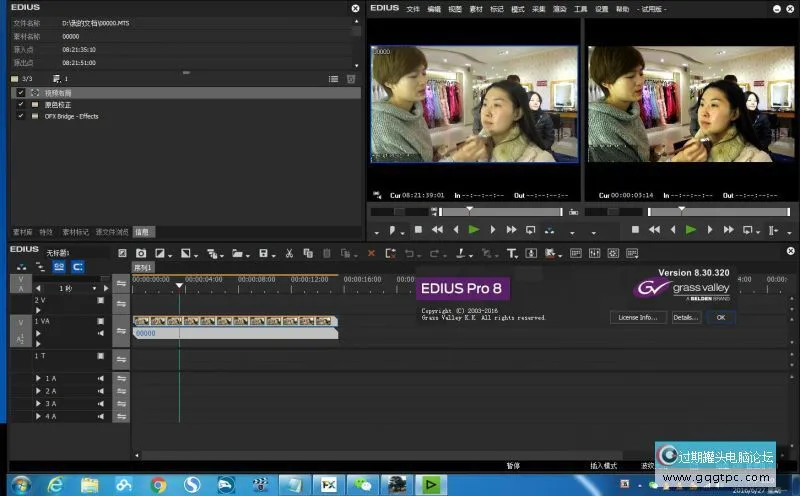Click the OK button in the about dialog
This screenshot has height=496, width=800.
[720, 317]
